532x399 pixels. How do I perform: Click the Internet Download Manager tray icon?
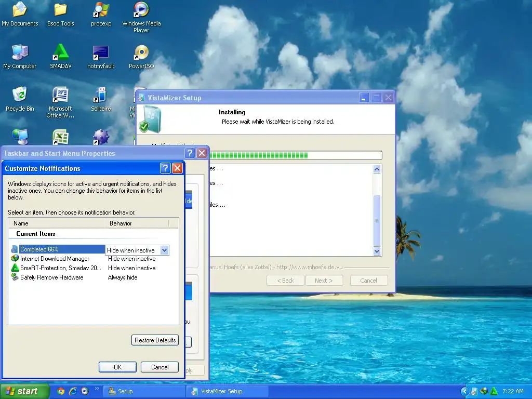[x=484, y=391]
